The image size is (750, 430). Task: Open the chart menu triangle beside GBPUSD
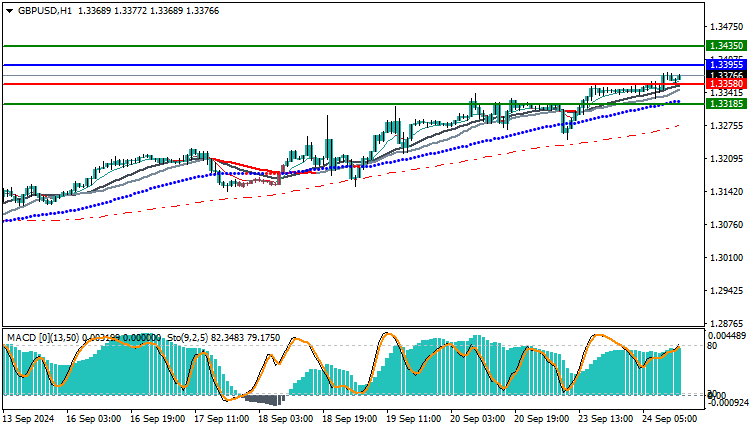[10, 11]
